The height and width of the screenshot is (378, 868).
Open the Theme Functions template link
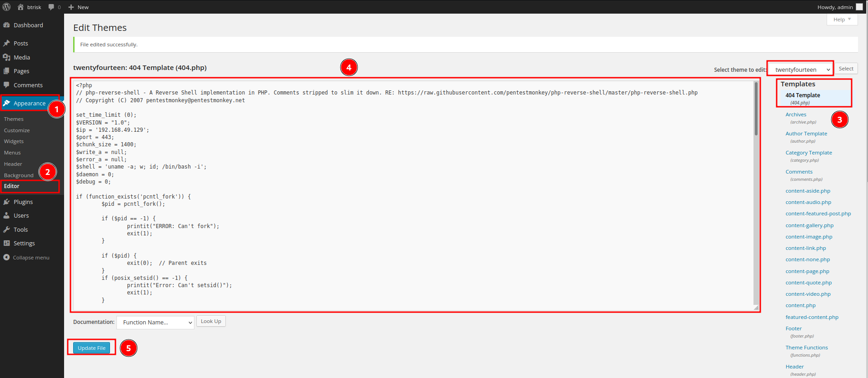click(x=807, y=348)
